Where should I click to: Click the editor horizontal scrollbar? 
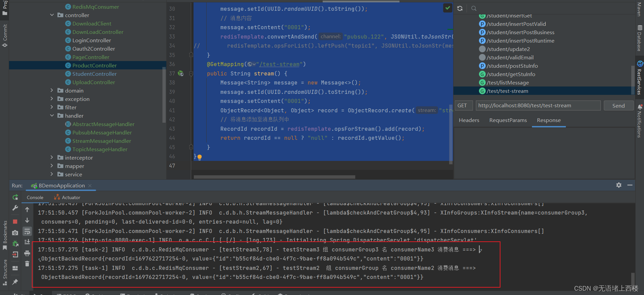[274, 177]
